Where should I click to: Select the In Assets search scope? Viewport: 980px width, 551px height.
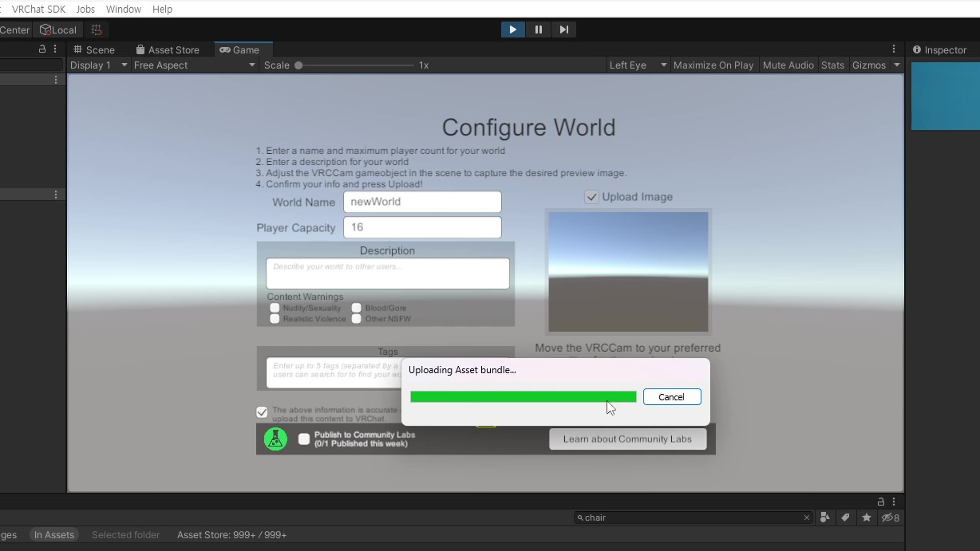[54, 535]
